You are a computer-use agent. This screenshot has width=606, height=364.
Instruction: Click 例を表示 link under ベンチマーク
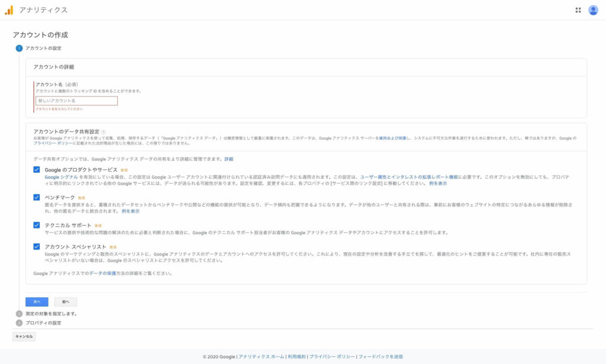point(130,211)
